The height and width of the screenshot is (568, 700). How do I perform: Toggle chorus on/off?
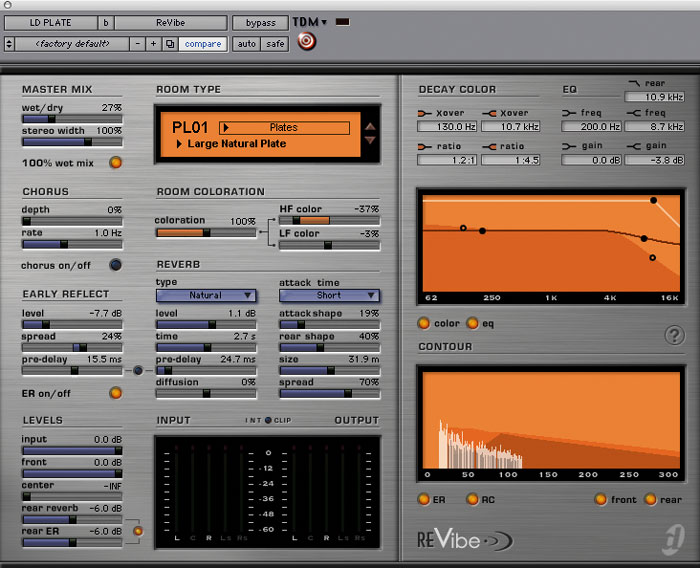coord(115,265)
